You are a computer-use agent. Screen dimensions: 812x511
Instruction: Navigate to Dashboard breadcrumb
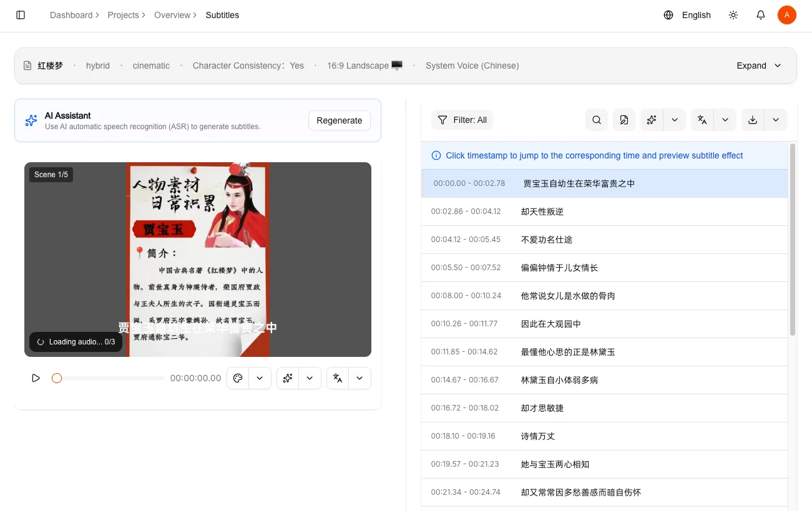coord(71,15)
